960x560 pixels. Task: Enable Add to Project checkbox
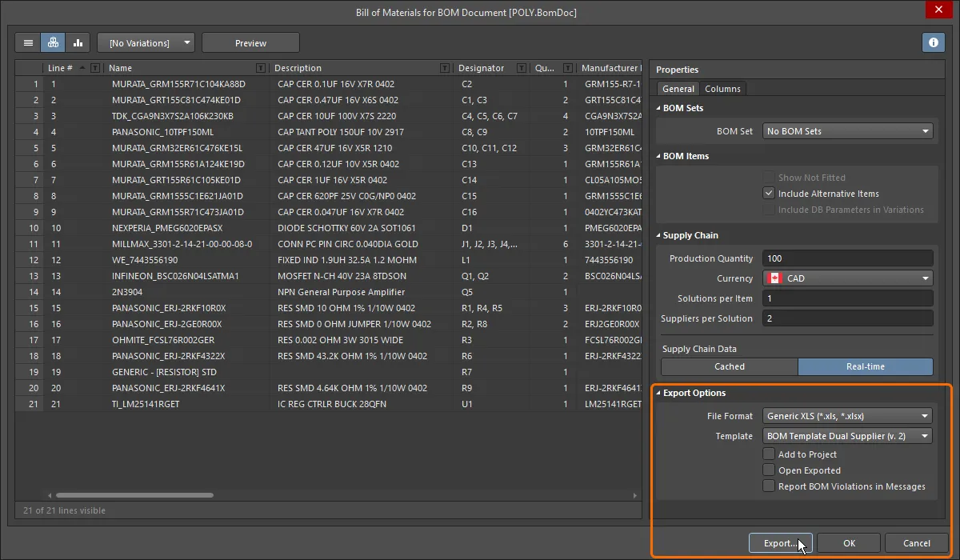pyautogui.click(x=769, y=454)
